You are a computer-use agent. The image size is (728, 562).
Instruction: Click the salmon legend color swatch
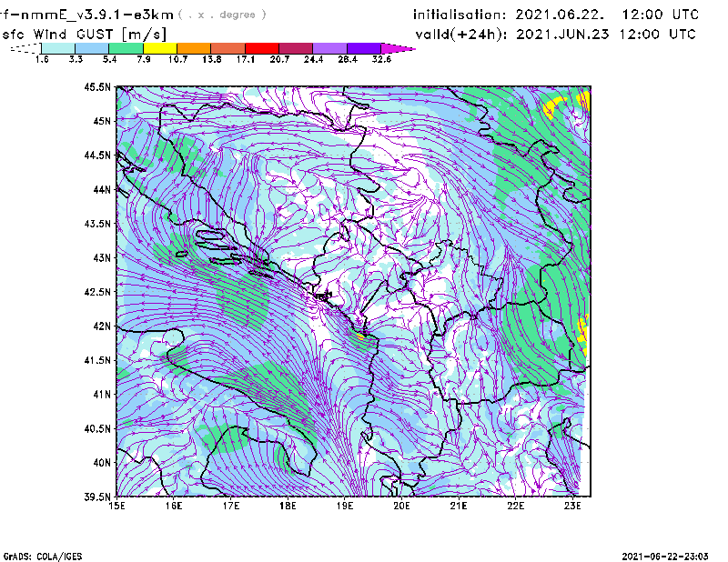(228, 48)
